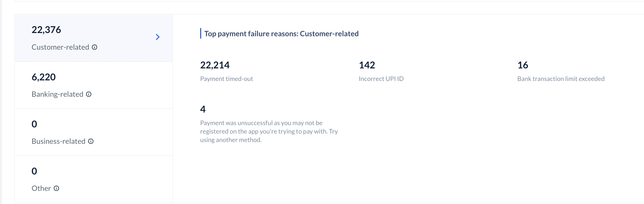Image resolution: width=644 pixels, height=204 pixels.
Task: Click the 22,376 customer-related count
Action: (46, 30)
